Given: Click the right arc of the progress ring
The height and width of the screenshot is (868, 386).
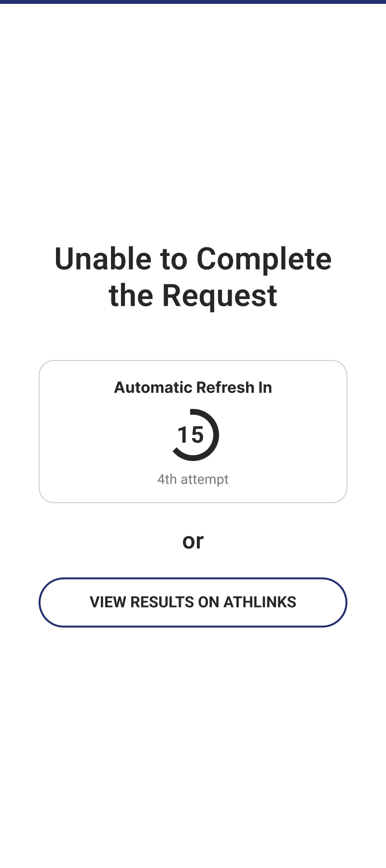Looking at the screenshot, I should pyautogui.click(x=216, y=435).
